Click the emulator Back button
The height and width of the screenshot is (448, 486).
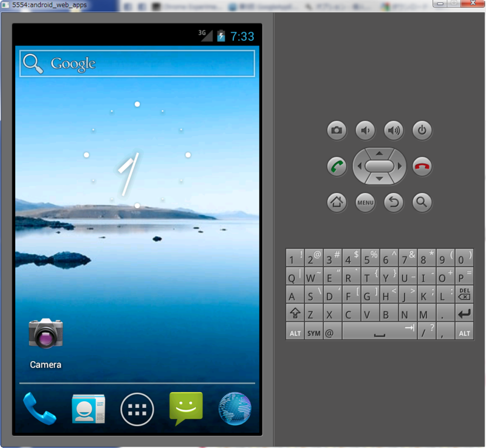click(x=394, y=202)
